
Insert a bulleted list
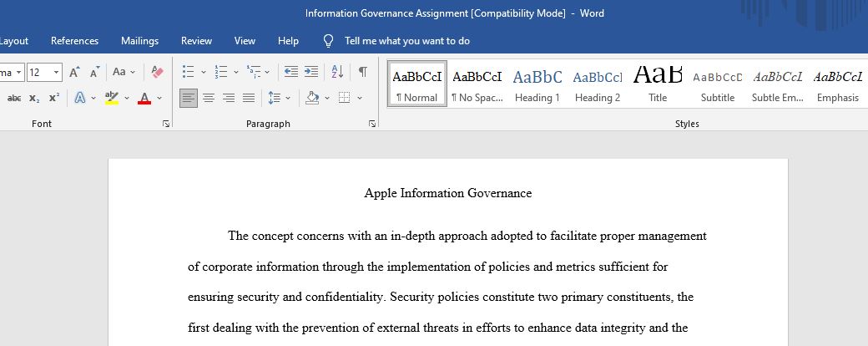[189, 72]
